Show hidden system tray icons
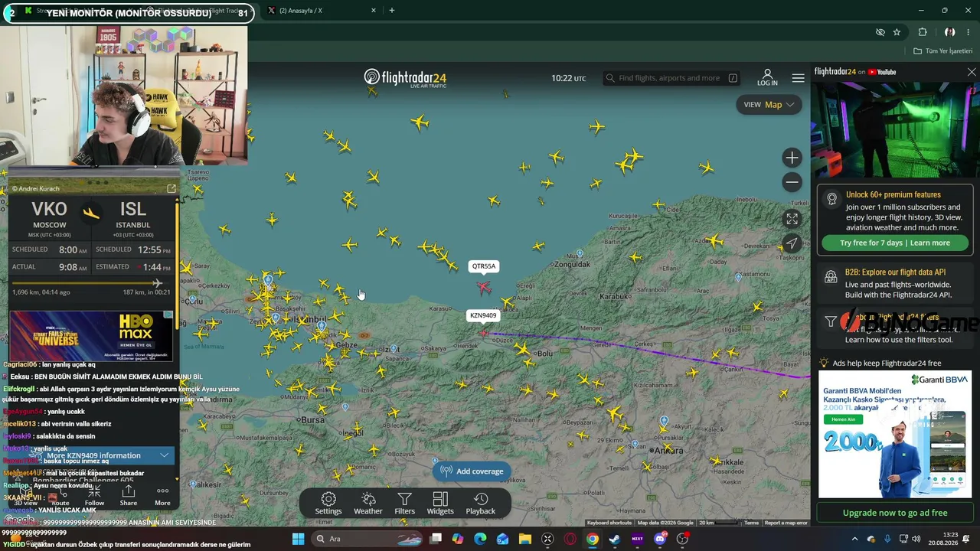 pos(854,539)
